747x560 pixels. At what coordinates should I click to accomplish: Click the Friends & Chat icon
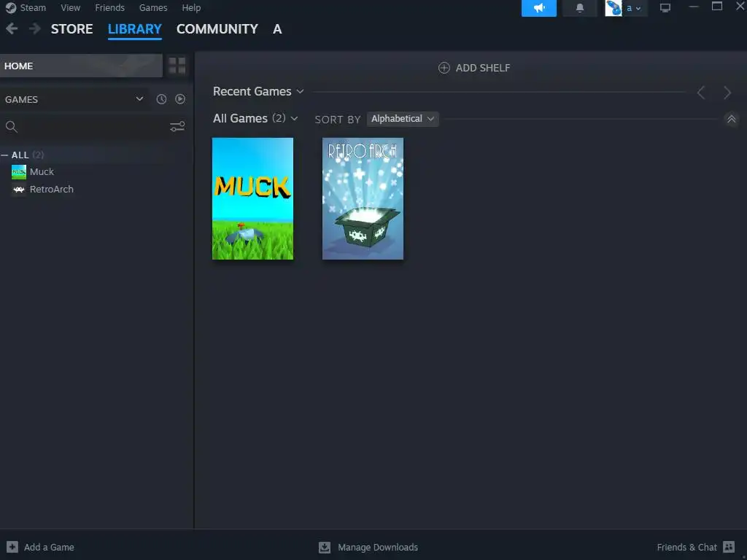(x=729, y=547)
